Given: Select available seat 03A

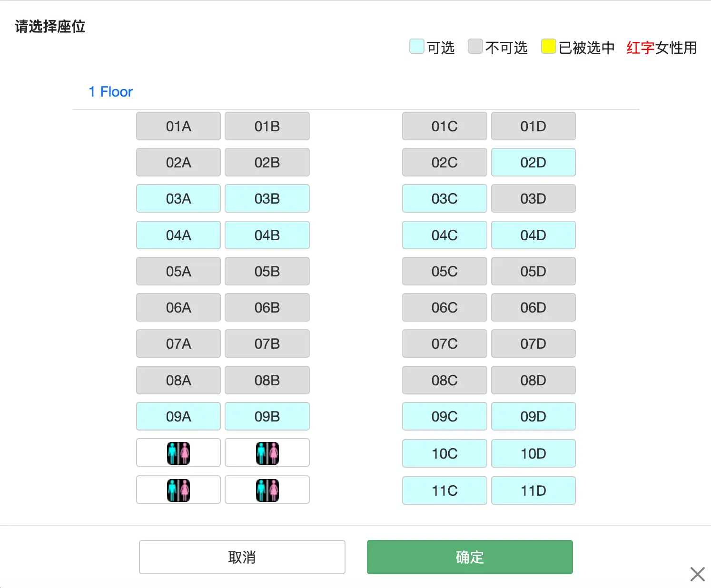Looking at the screenshot, I should tap(178, 198).
